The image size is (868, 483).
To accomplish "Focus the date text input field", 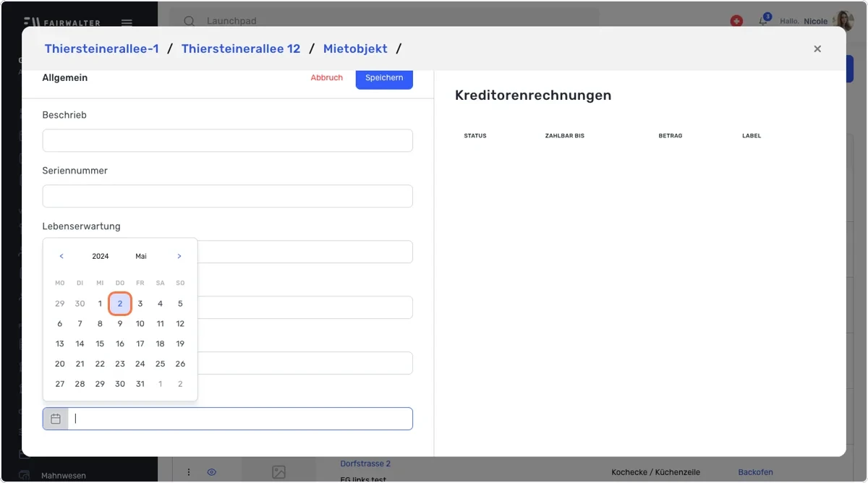I will 240,419.
